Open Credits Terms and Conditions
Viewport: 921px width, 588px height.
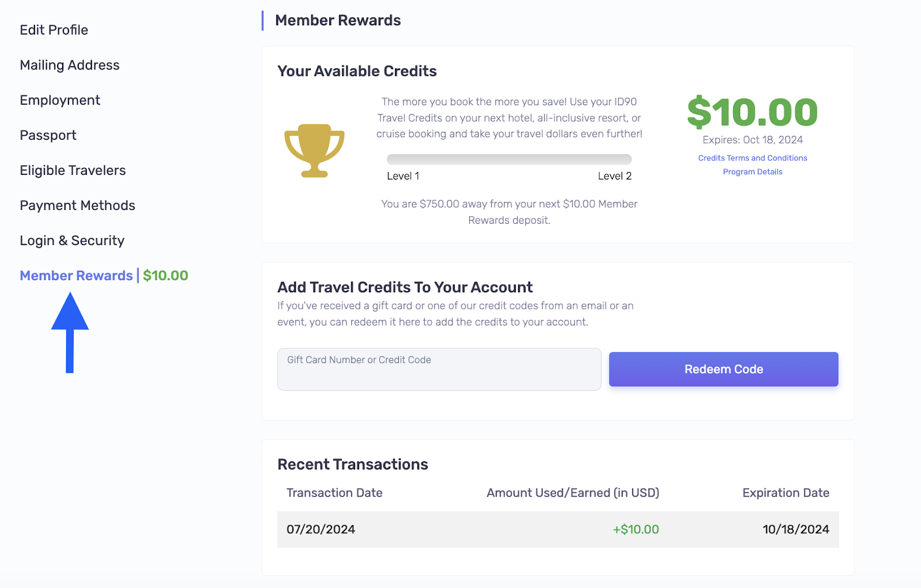tap(752, 158)
